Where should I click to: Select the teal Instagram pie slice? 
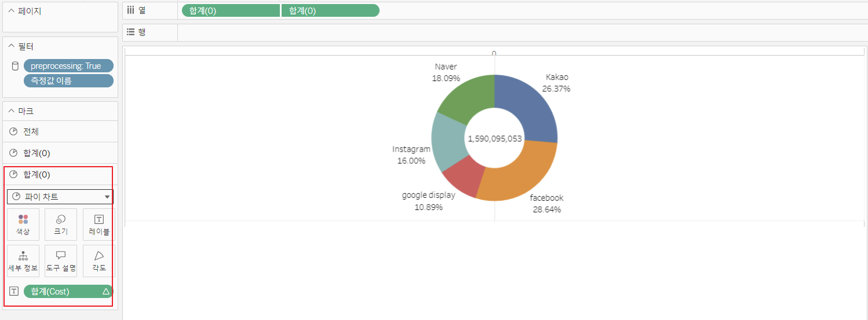point(448,142)
